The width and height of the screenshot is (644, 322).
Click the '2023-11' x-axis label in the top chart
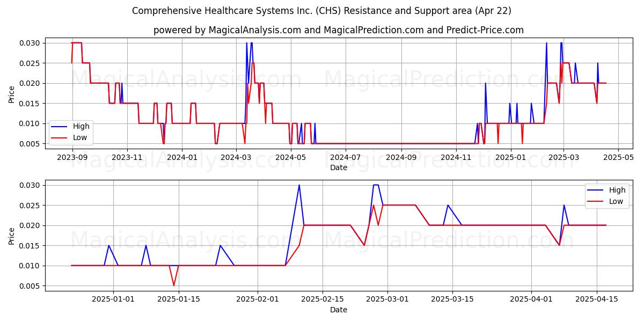point(127,157)
